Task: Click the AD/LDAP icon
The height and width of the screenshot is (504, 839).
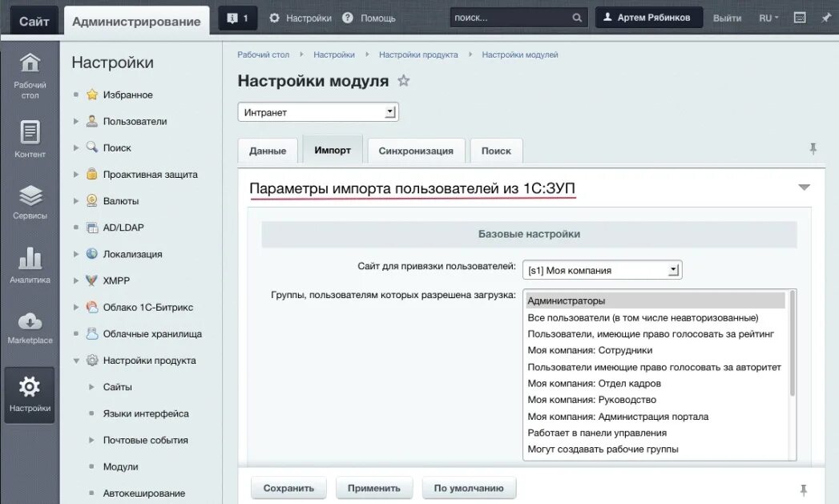Action: (x=92, y=228)
